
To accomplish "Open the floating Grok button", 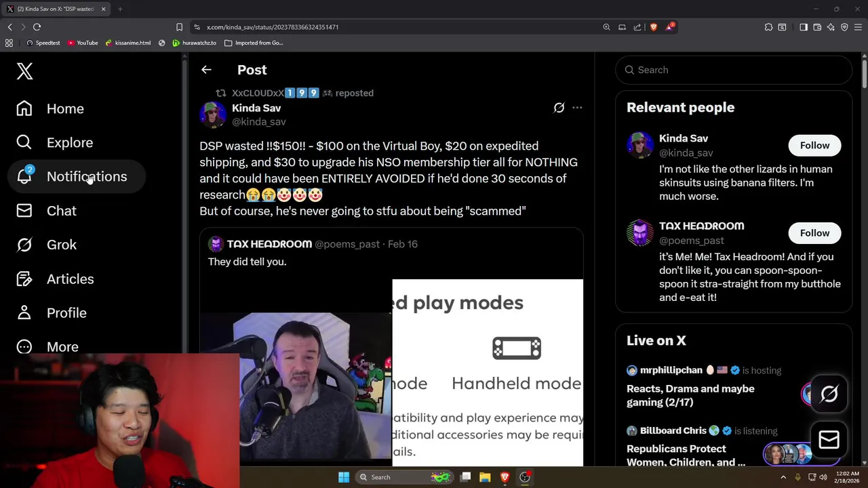I will coord(829,394).
